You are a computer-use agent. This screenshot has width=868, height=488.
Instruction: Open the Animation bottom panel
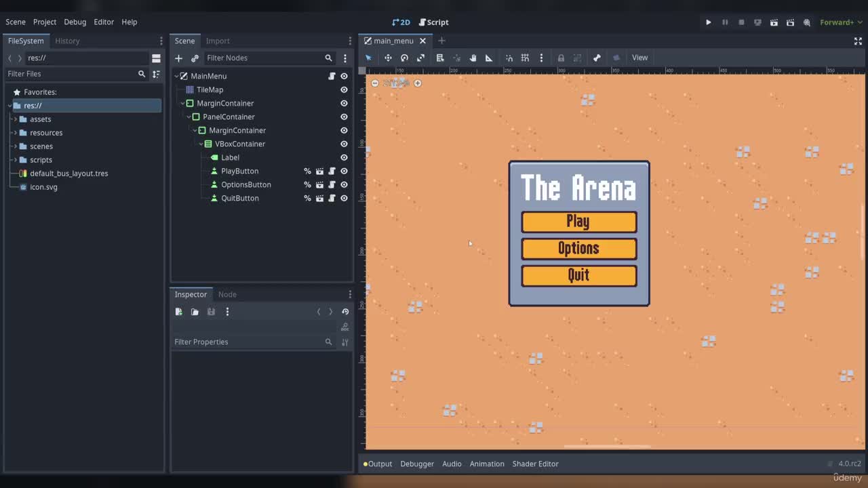[x=487, y=464]
